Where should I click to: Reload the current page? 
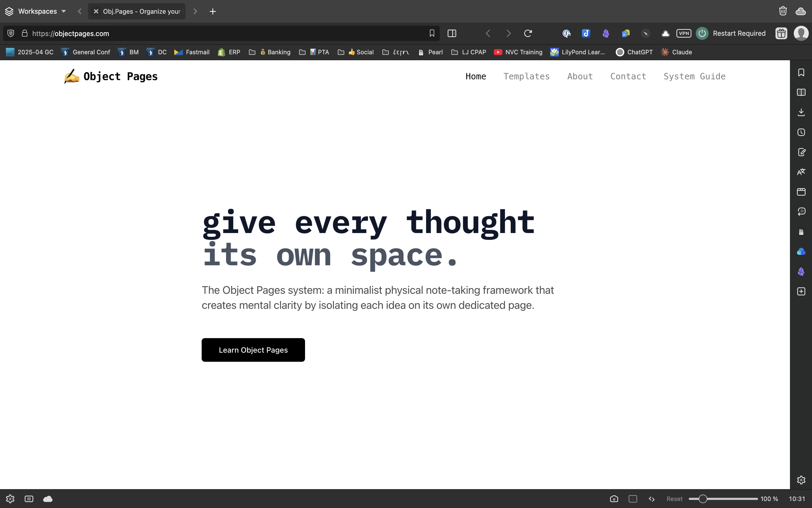(x=528, y=33)
